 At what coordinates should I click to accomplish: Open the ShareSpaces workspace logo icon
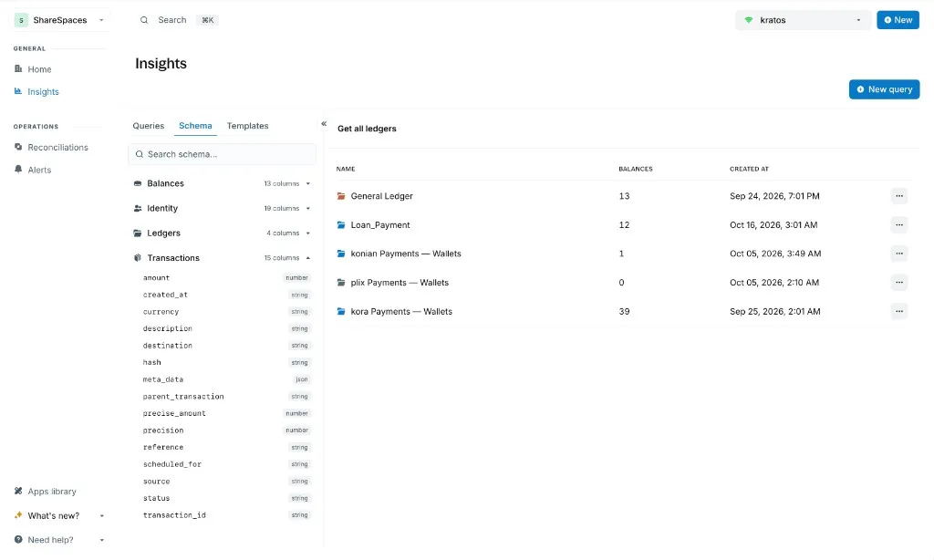pyautogui.click(x=21, y=20)
